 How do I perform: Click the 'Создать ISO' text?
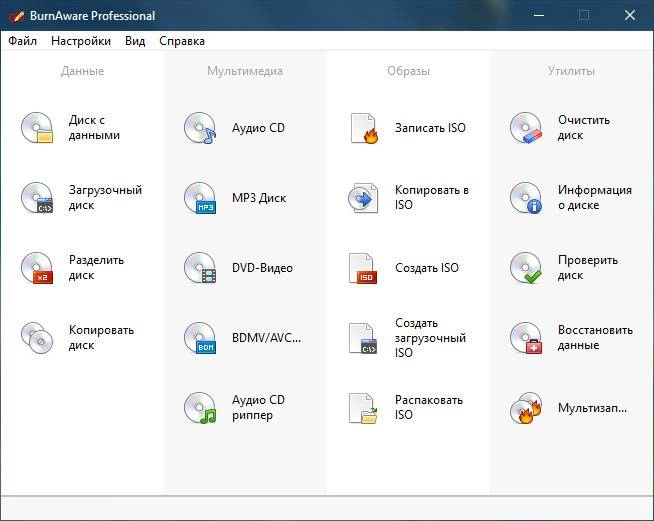[x=427, y=268]
